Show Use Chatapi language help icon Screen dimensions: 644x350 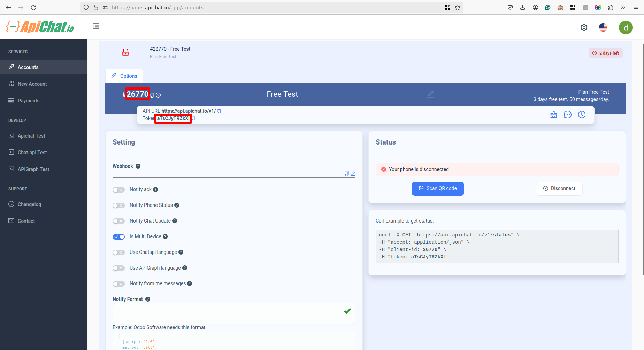[181, 252]
